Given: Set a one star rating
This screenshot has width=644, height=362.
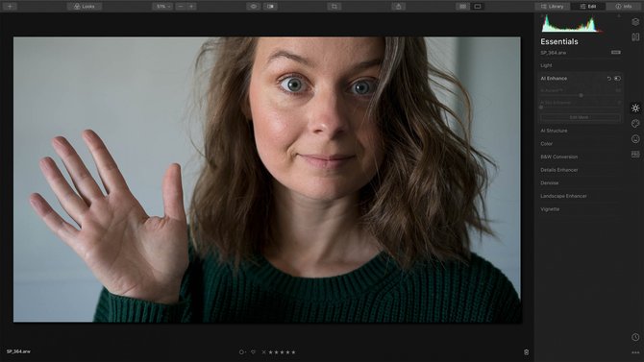Looking at the screenshot, I should click(270, 352).
